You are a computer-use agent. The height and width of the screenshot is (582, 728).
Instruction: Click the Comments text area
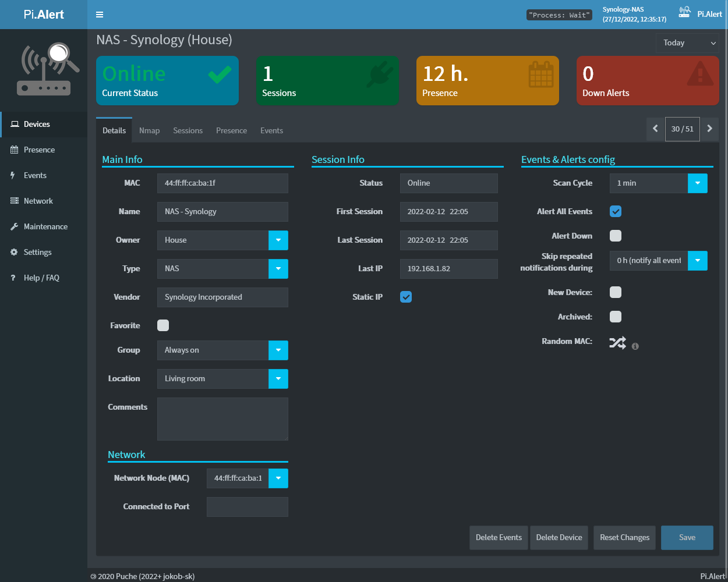(222, 419)
